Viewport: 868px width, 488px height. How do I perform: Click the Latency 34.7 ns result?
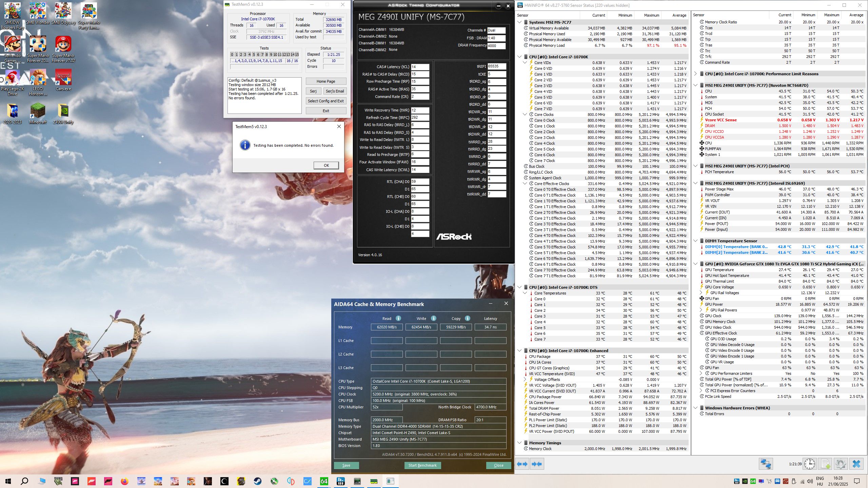pos(490,327)
